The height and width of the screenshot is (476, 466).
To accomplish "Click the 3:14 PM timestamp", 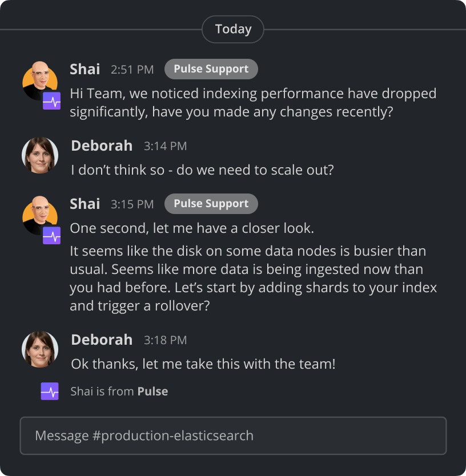I will pyautogui.click(x=165, y=146).
